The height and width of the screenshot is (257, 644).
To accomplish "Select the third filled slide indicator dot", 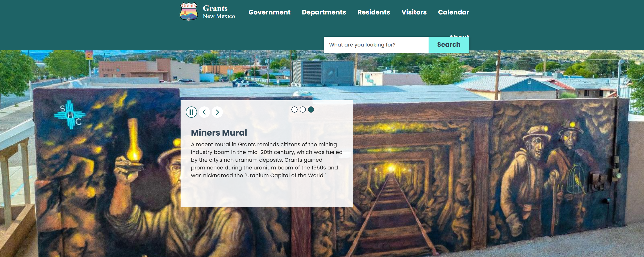I will tap(311, 110).
